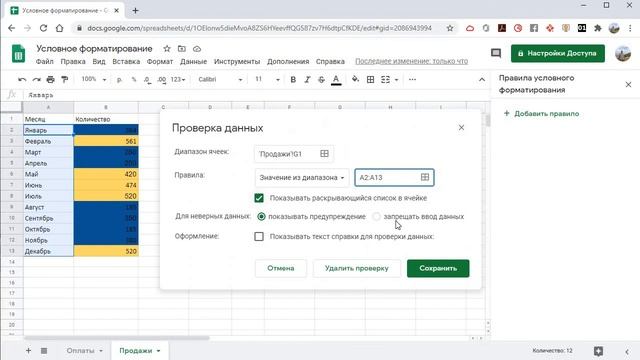Open the all sheets list icon
This screenshot has width=640, height=360.
coord(44,351)
